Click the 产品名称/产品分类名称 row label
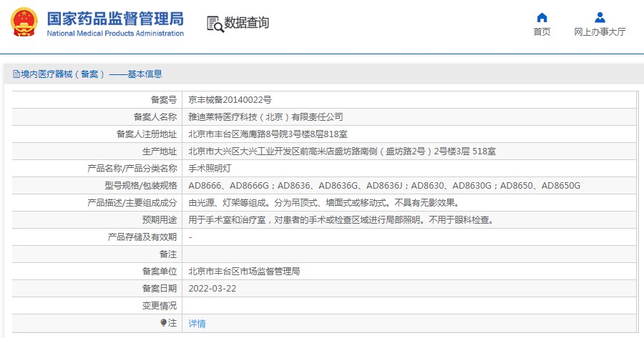 (132, 169)
